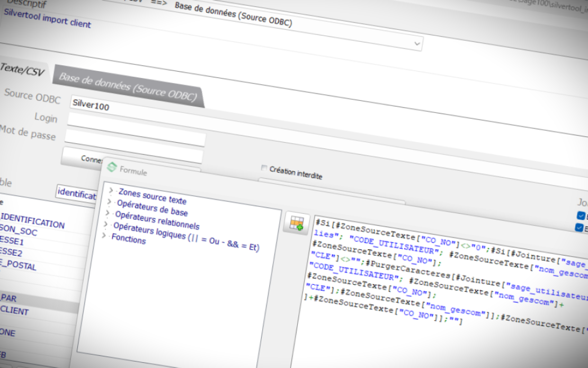The width and height of the screenshot is (588, 368).
Task: Expand the Zones source texte node
Action: pyautogui.click(x=111, y=190)
